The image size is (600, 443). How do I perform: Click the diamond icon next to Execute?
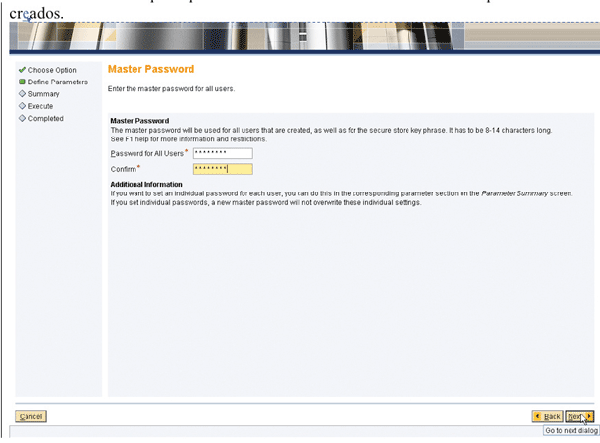point(22,106)
